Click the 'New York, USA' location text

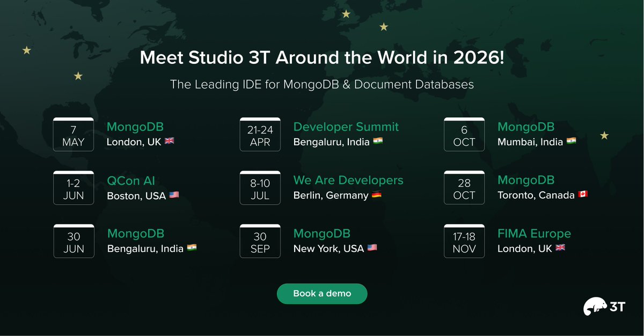coord(329,249)
